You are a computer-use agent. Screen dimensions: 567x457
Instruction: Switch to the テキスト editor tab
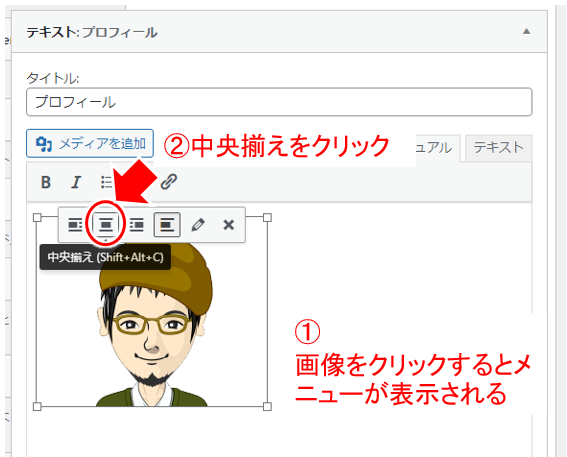point(498,148)
